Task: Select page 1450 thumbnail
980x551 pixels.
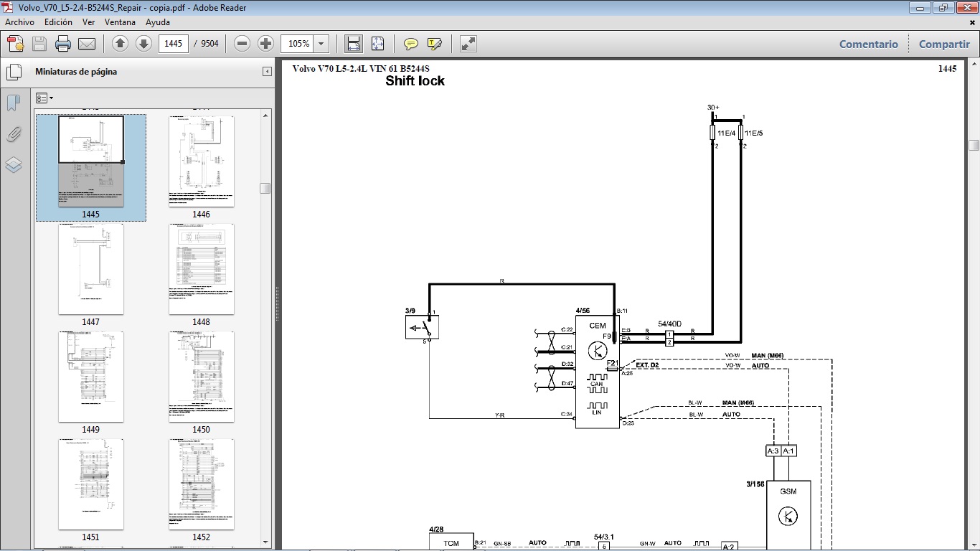Action: click(x=201, y=377)
